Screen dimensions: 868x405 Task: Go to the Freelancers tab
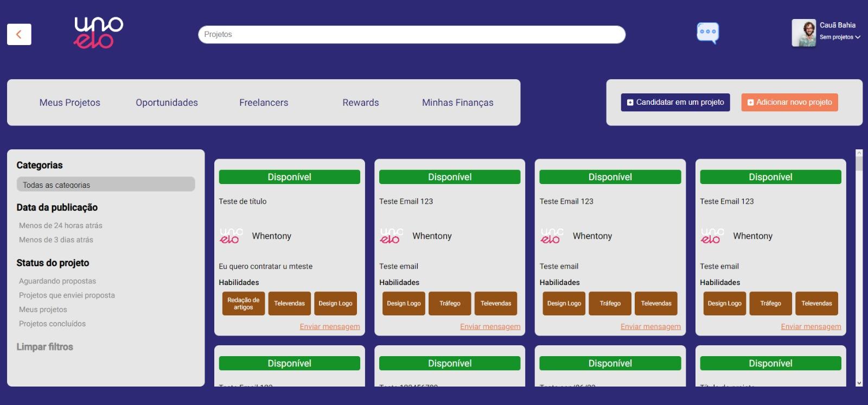[x=264, y=103]
